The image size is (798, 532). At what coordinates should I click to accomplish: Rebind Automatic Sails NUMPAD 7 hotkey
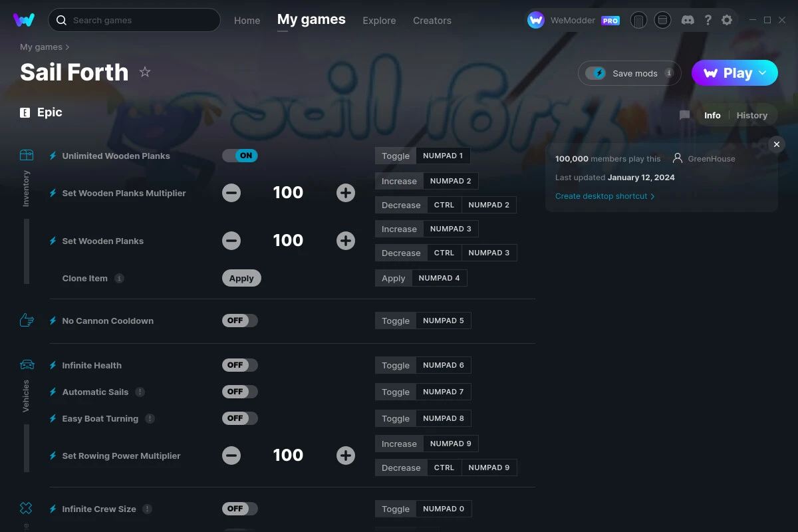tap(444, 392)
